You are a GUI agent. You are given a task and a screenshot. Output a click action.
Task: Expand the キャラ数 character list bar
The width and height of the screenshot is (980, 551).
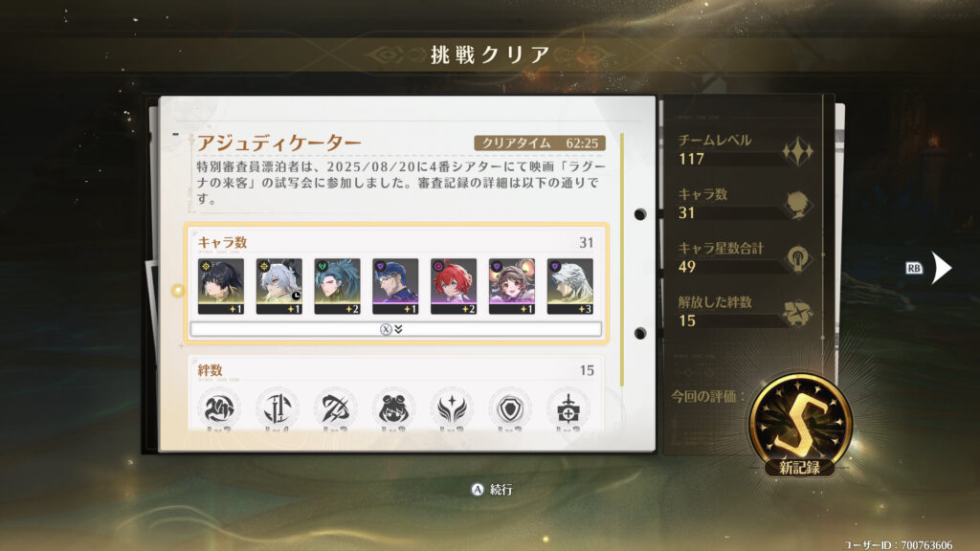pyautogui.click(x=395, y=329)
